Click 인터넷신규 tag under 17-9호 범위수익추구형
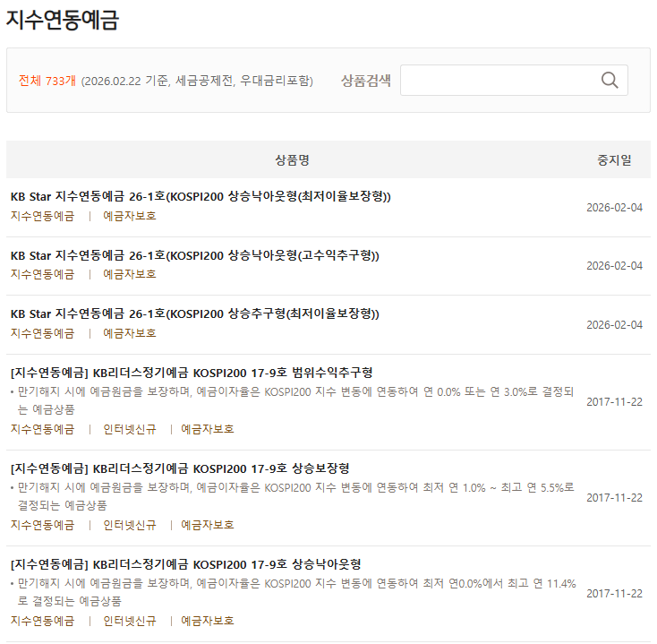The width and height of the screenshot is (657, 644). (130, 429)
